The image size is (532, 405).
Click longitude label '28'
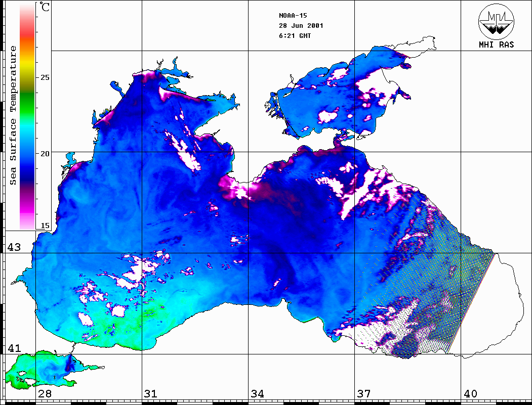[45, 394]
